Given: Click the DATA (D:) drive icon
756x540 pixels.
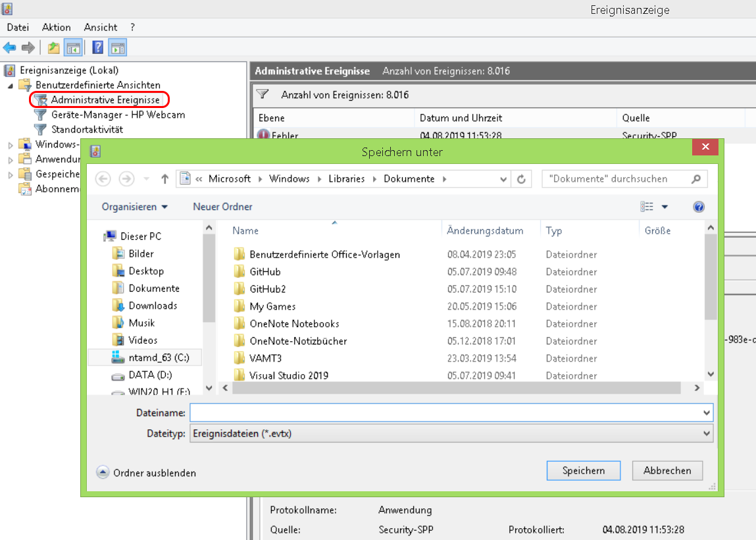Looking at the screenshot, I should (x=118, y=376).
